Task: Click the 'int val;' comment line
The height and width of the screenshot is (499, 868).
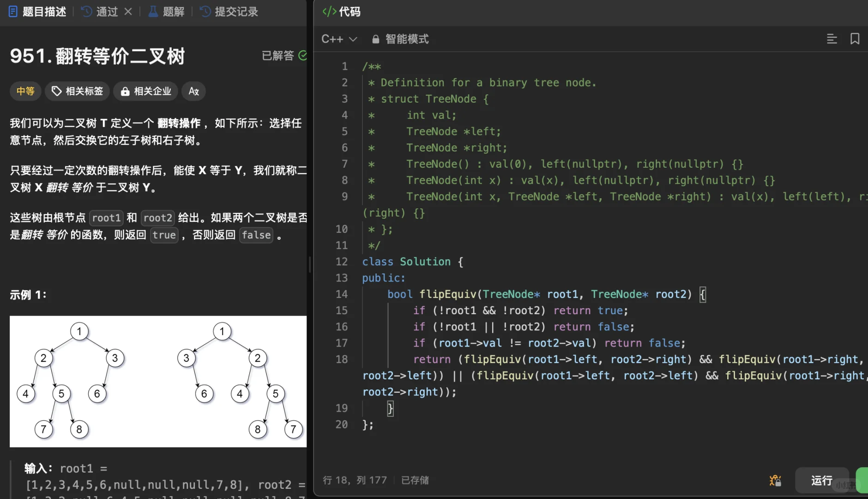Action: [431, 115]
